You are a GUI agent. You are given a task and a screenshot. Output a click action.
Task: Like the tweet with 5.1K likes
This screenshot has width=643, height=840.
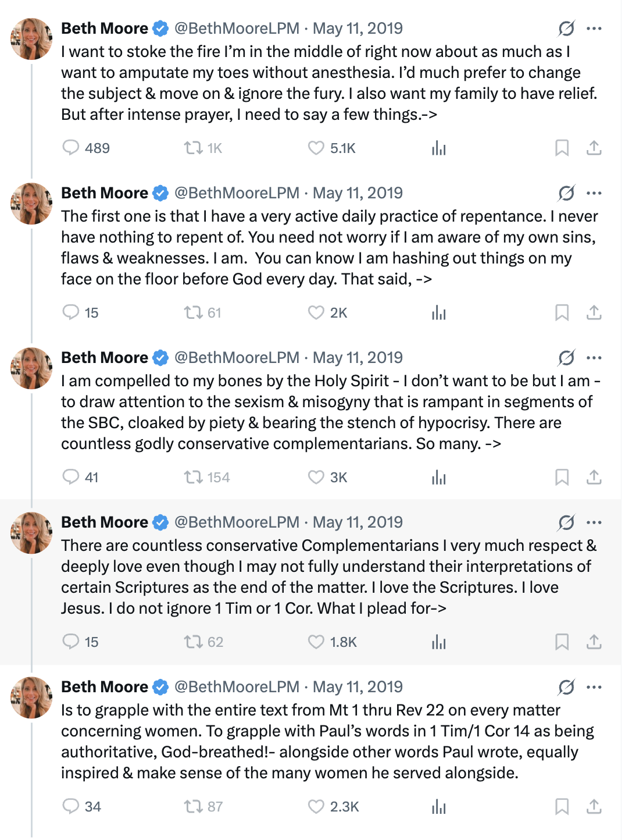[x=316, y=148]
